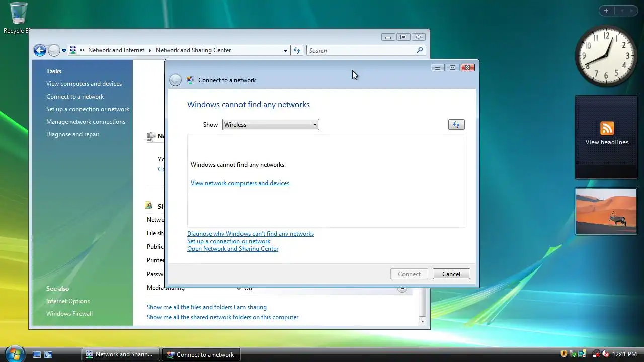Click the Connect to a network title icon
Screen dimensions: 644x362
coord(190,80)
